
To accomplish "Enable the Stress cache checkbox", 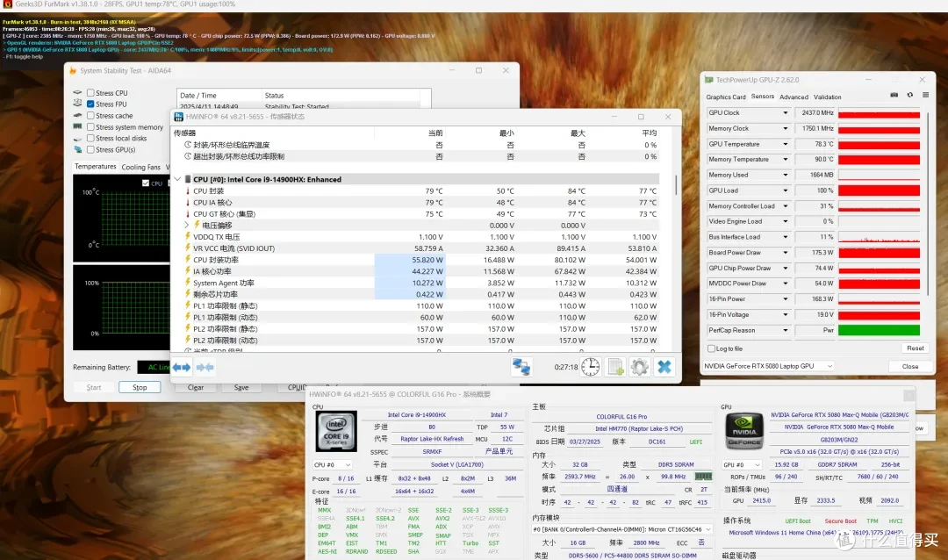I will point(90,116).
